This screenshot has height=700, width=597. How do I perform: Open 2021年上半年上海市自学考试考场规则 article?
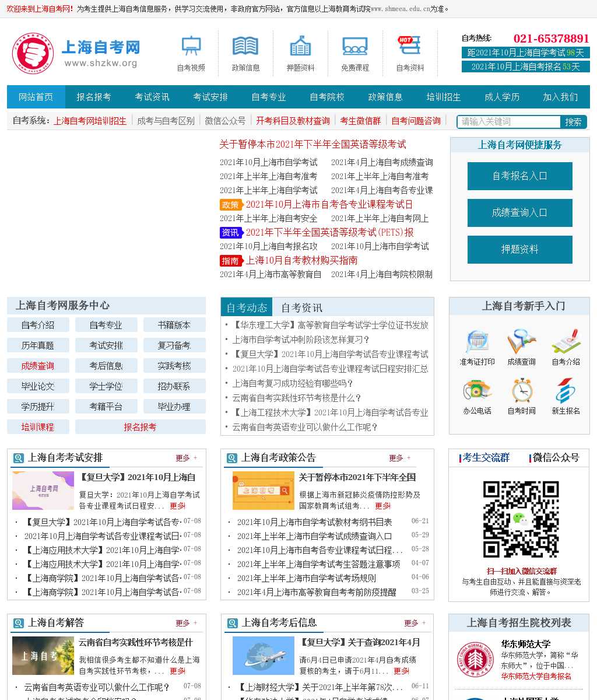click(x=307, y=578)
